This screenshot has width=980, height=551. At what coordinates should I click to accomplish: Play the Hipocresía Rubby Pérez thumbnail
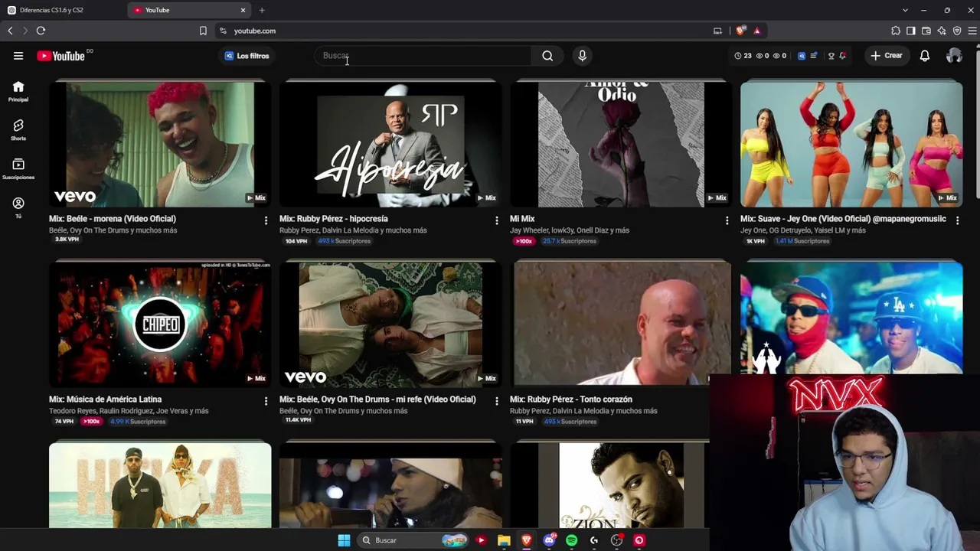click(390, 144)
